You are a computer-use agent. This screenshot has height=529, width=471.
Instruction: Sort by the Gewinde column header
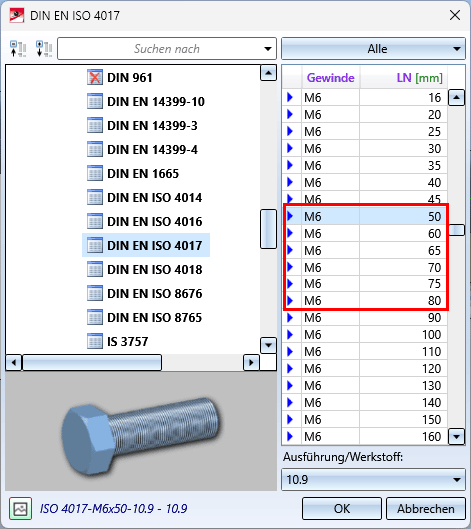point(331,78)
